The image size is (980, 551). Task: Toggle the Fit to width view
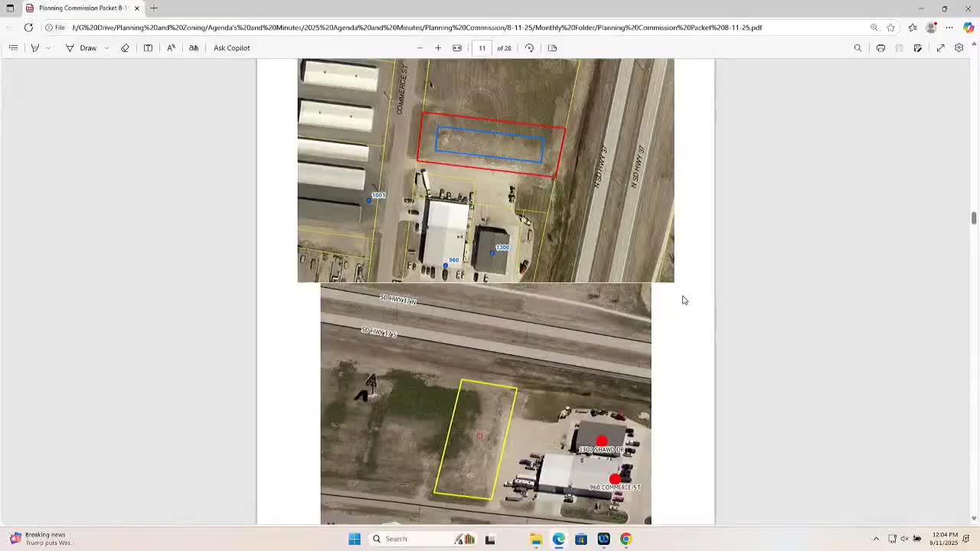pos(457,47)
